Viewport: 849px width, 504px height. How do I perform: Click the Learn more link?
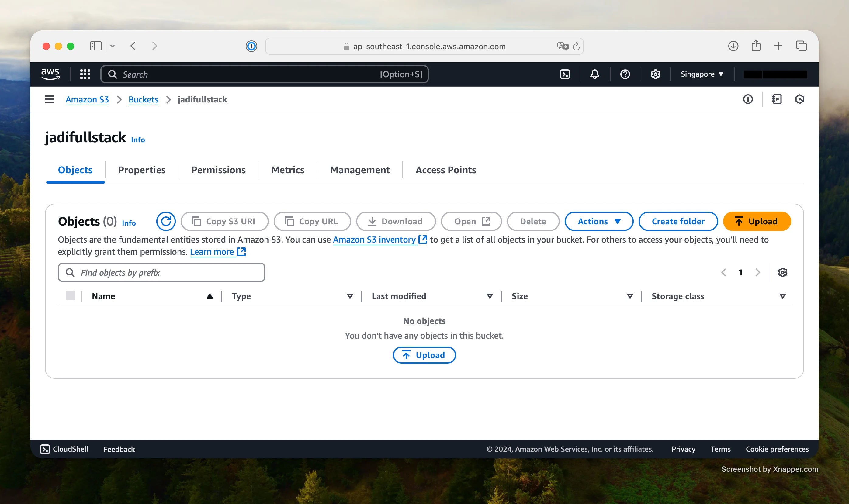(x=217, y=252)
